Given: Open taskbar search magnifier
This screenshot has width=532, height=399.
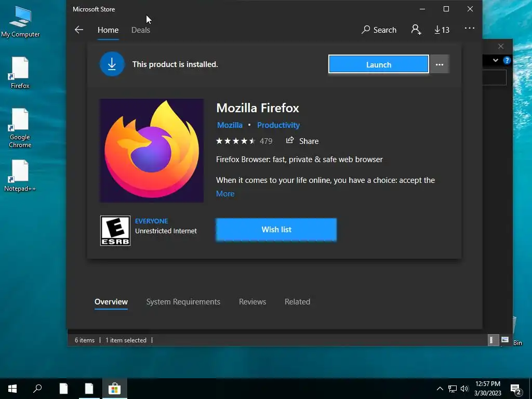Looking at the screenshot, I should tap(37, 389).
